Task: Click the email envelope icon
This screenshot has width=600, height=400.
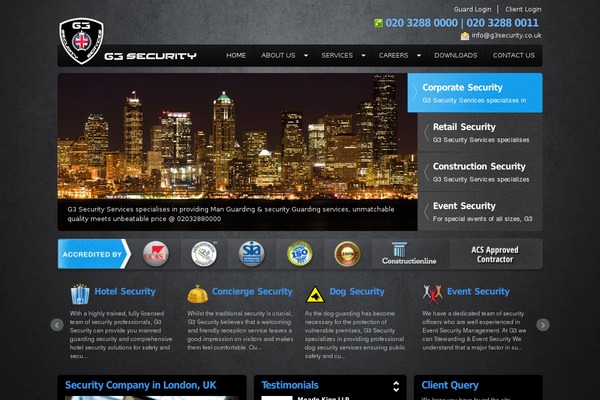Action: point(465,36)
